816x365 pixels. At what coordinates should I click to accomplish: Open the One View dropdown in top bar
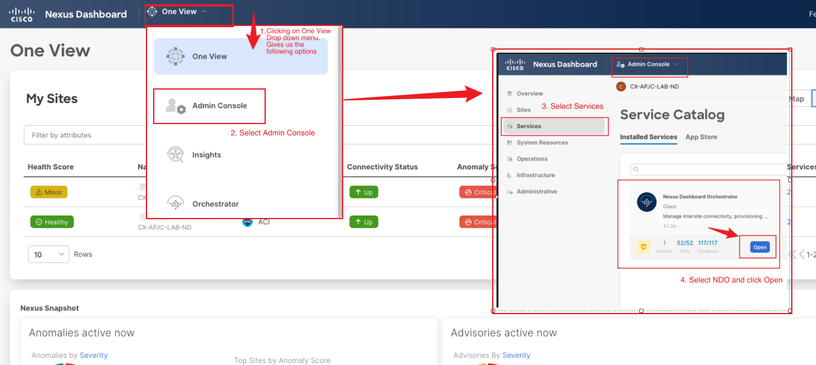[x=178, y=11]
